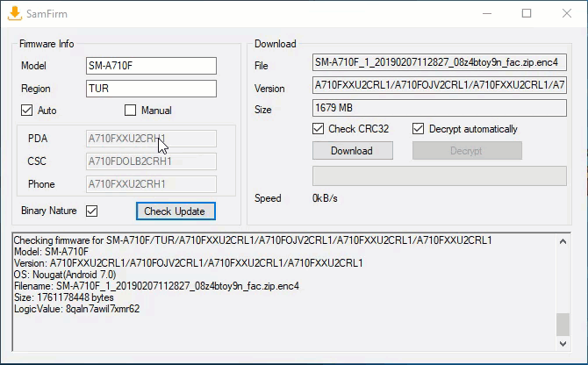Click the 'Speed' label text
Viewport: 588px width, 365px height.
[x=268, y=198]
